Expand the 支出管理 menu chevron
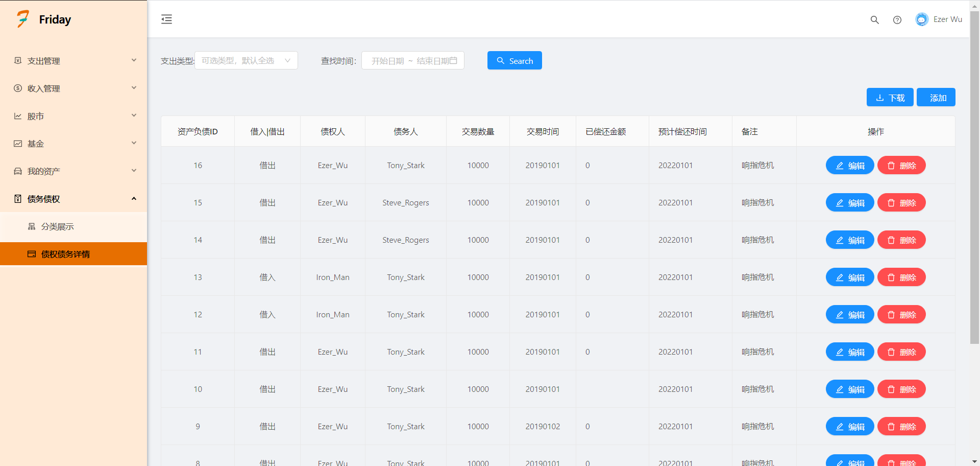Image resolution: width=980 pixels, height=466 pixels. coord(134,60)
